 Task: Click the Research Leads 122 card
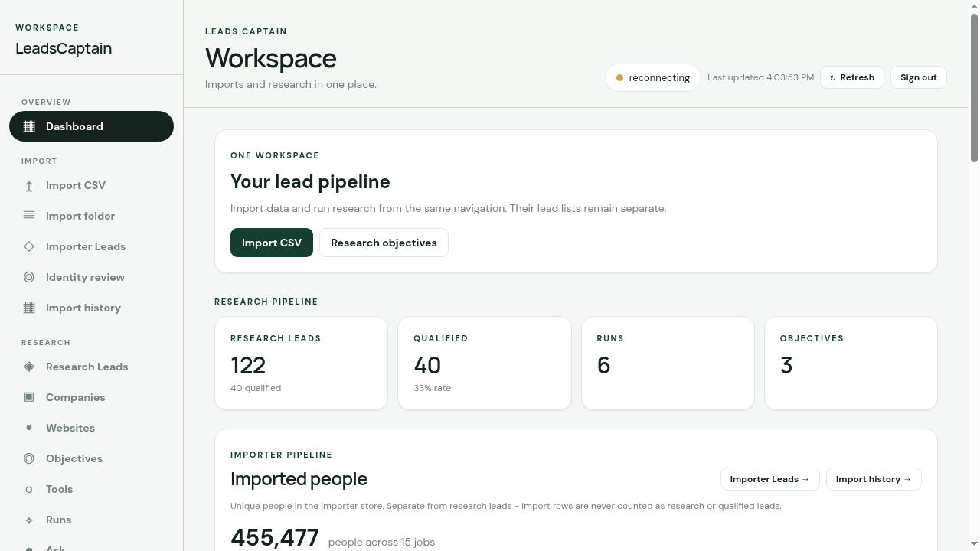pyautogui.click(x=301, y=364)
